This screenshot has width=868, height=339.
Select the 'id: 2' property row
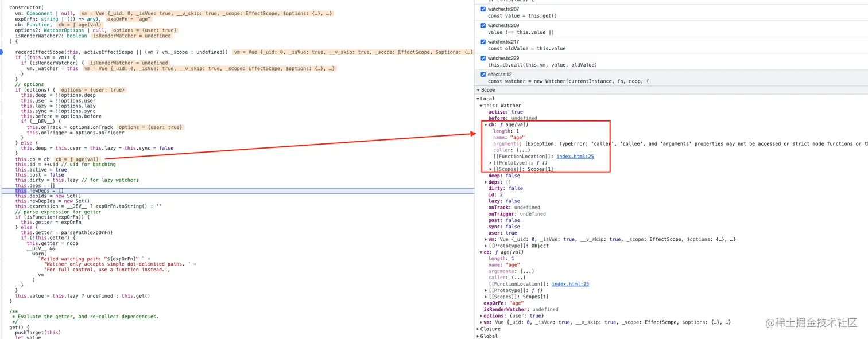[x=496, y=194]
